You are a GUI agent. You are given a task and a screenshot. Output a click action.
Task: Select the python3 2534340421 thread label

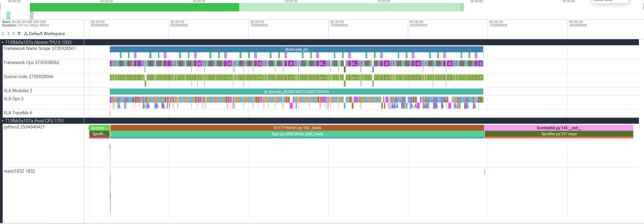coord(24,127)
